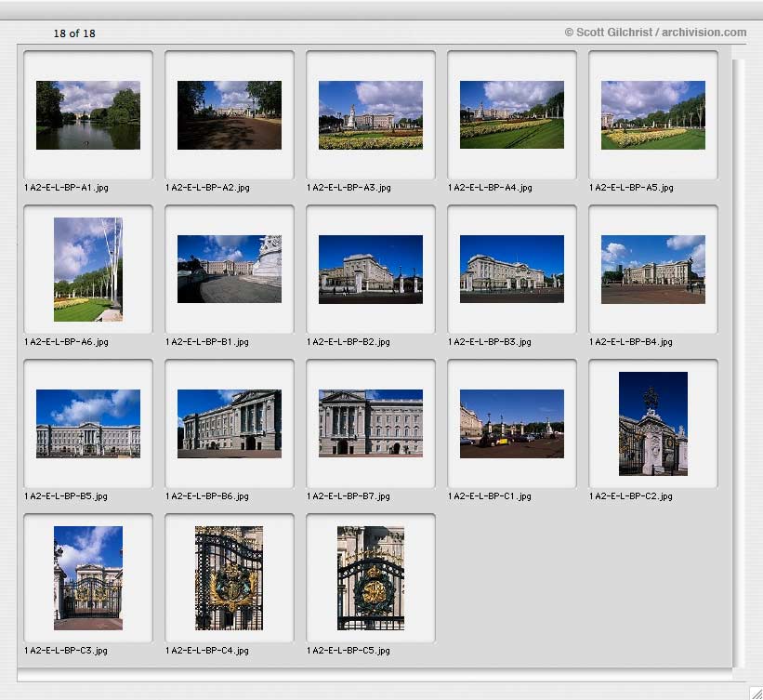Click the '18 of 18' count label

point(74,33)
